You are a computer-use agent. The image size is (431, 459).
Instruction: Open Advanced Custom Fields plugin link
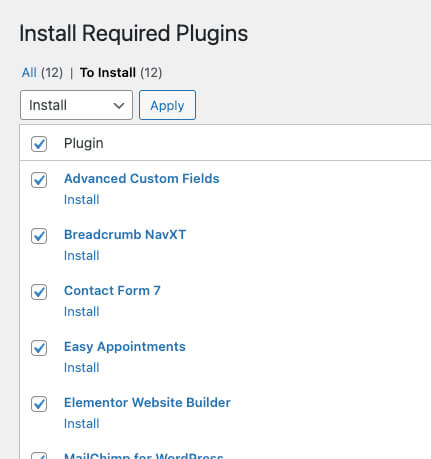pos(142,179)
